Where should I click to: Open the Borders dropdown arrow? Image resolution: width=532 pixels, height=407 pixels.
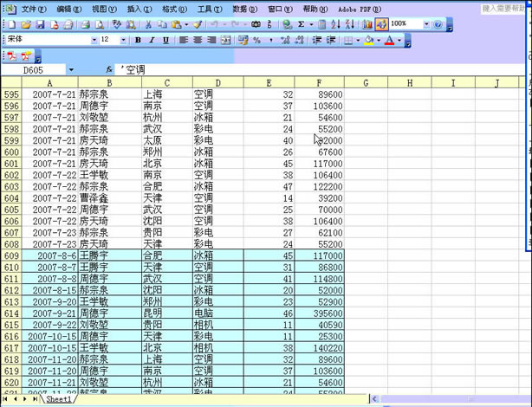click(x=358, y=41)
